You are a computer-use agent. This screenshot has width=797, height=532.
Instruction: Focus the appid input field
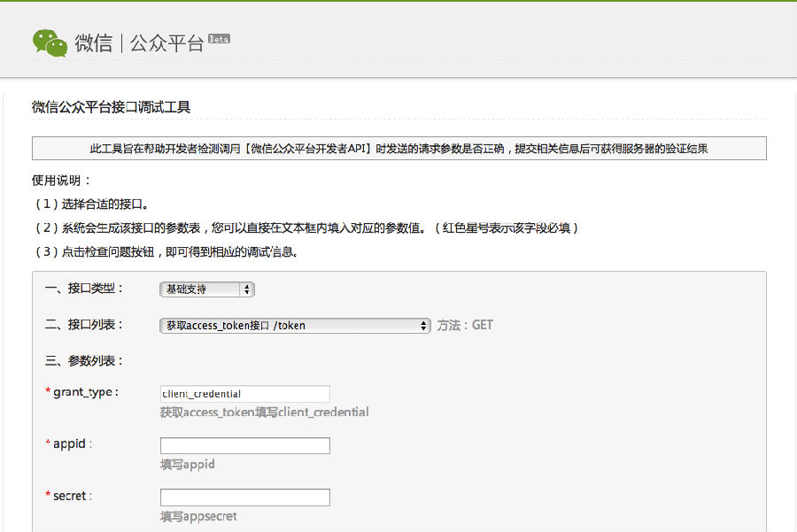click(x=245, y=445)
